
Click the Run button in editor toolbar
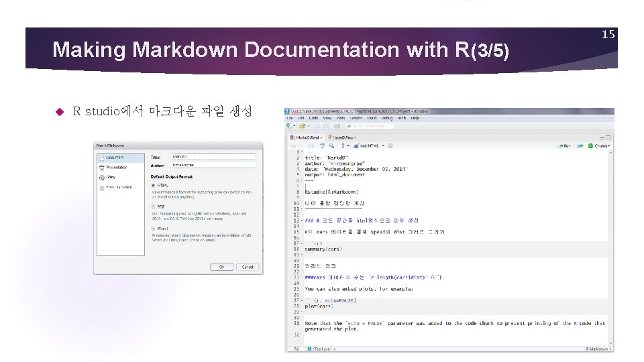click(x=563, y=145)
